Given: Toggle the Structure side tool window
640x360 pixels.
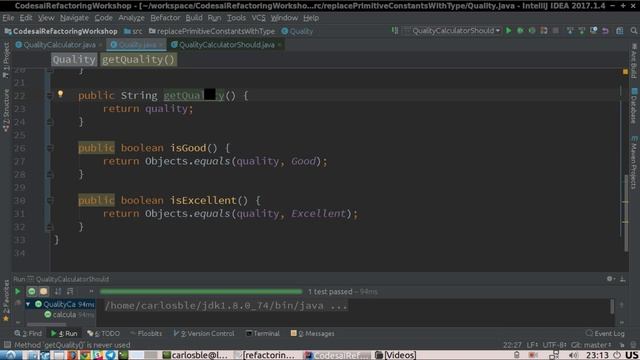Looking at the screenshot, I should pos(6,110).
